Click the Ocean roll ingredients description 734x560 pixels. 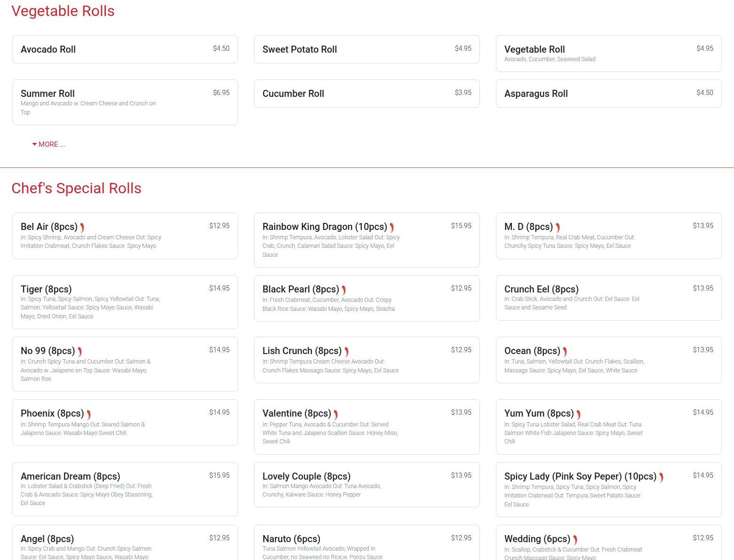coord(574,366)
